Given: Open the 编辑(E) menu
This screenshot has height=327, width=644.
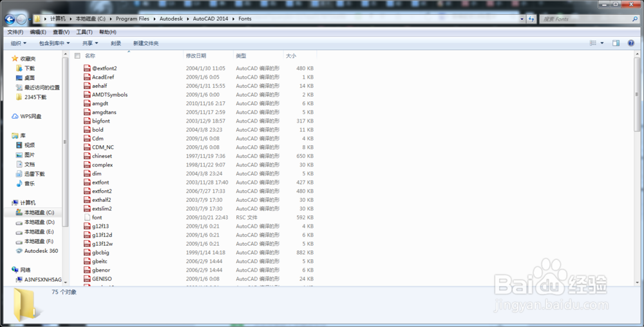Looking at the screenshot, I should 38,32.
